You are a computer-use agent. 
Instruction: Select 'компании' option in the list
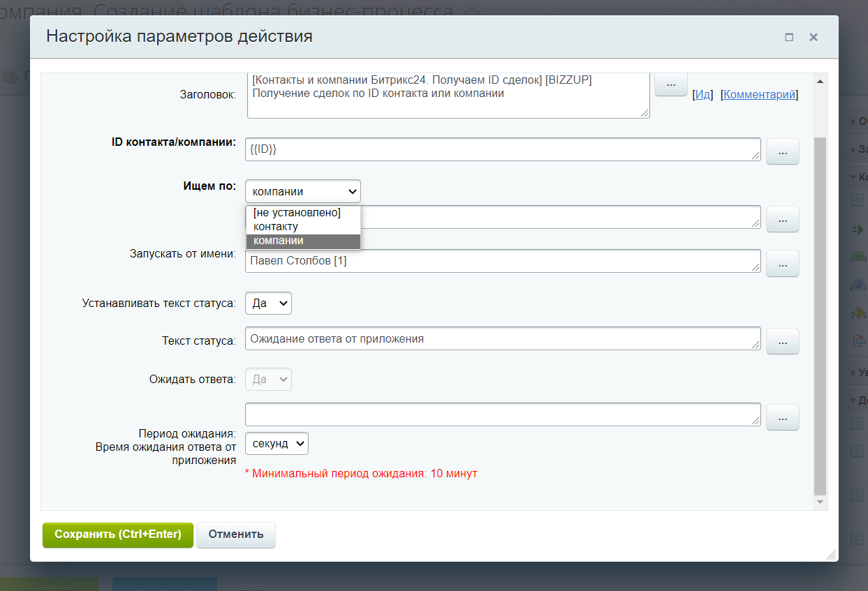(x=279, y=241)
